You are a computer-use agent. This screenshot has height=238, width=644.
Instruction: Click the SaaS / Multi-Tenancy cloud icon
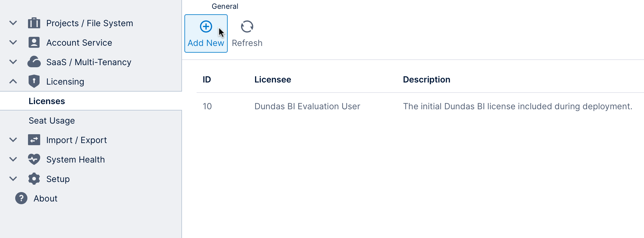click(34, 62)
